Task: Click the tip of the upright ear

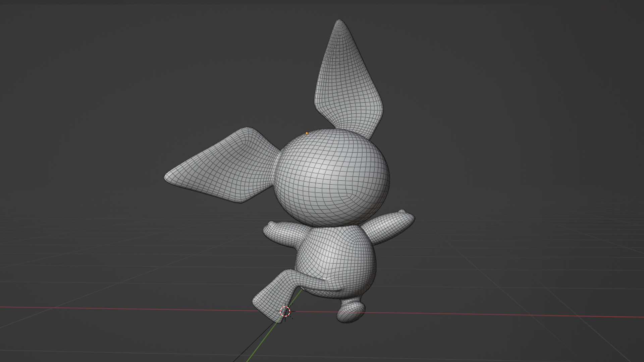Action: pos(339,21)
